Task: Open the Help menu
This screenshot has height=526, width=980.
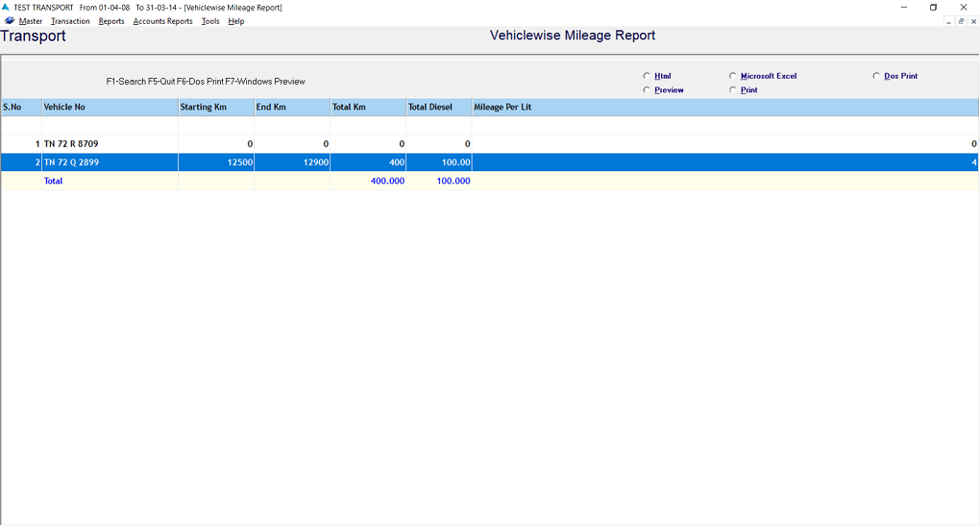Action: click(x=235, y=21)
